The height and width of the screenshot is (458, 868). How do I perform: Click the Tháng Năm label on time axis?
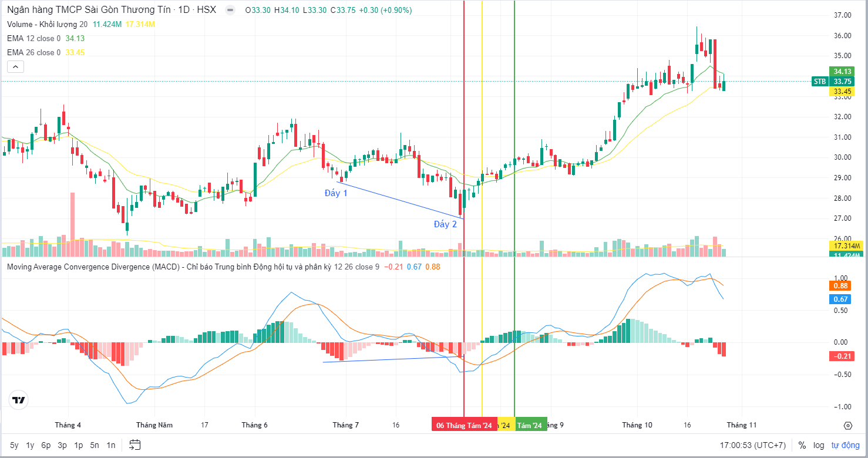point(154,425)
